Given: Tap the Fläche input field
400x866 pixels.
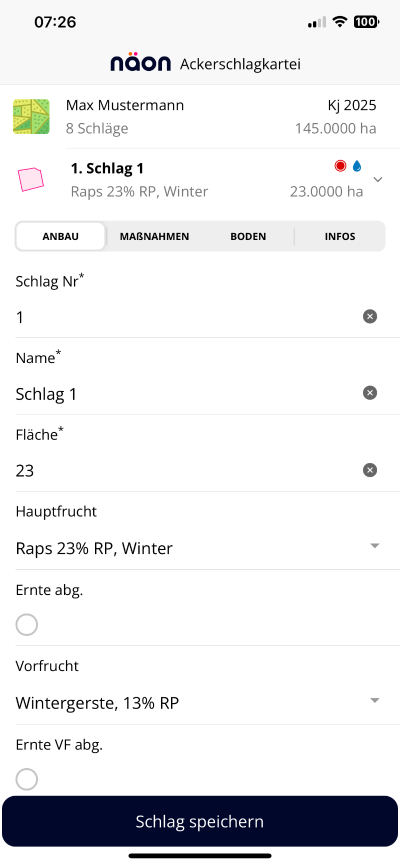Looking at the screenshot, I should [187, 471].
